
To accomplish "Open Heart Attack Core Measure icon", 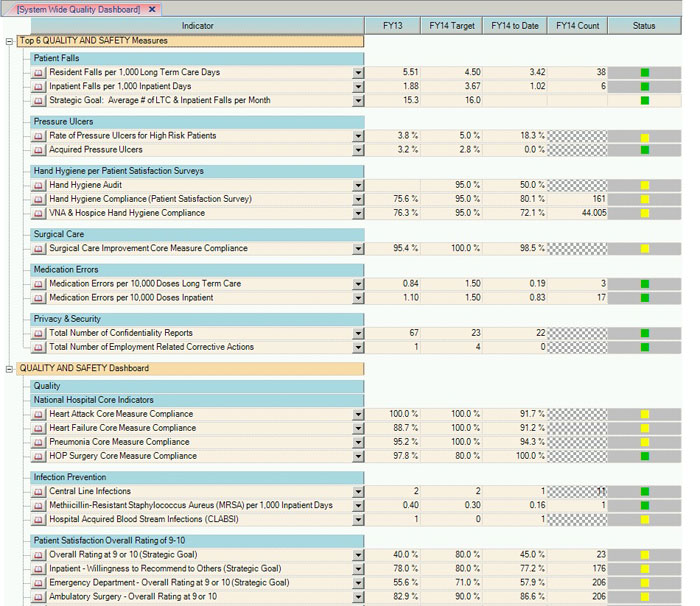I will 38,414.
